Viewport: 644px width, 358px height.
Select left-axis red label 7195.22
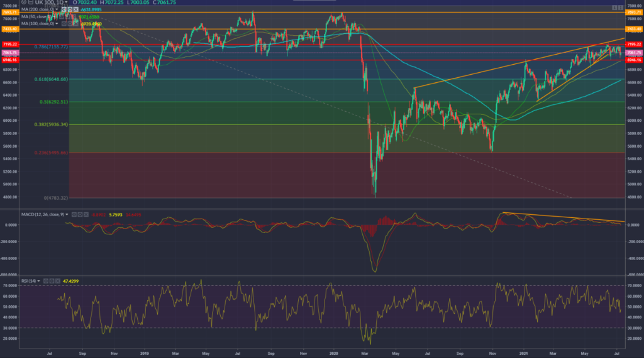(x=10, y=45)
